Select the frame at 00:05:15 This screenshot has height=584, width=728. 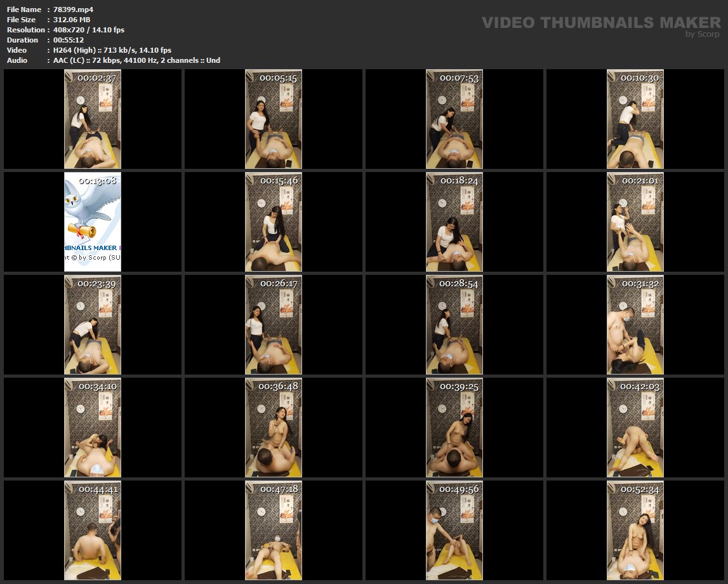(274, 119)
